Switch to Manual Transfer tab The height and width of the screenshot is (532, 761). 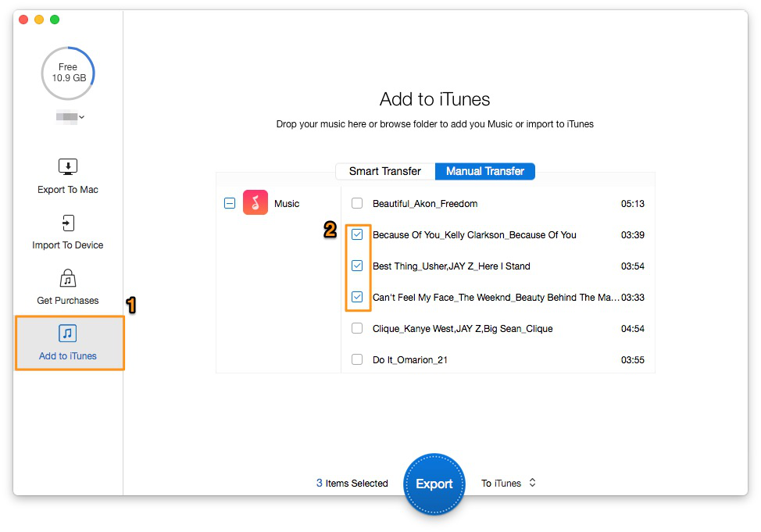485,171
